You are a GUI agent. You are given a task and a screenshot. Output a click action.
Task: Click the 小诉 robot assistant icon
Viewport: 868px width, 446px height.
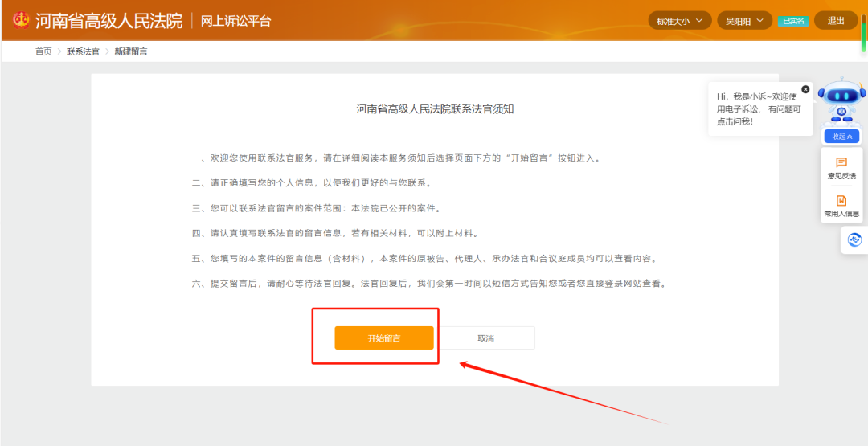tap(841, 100)
